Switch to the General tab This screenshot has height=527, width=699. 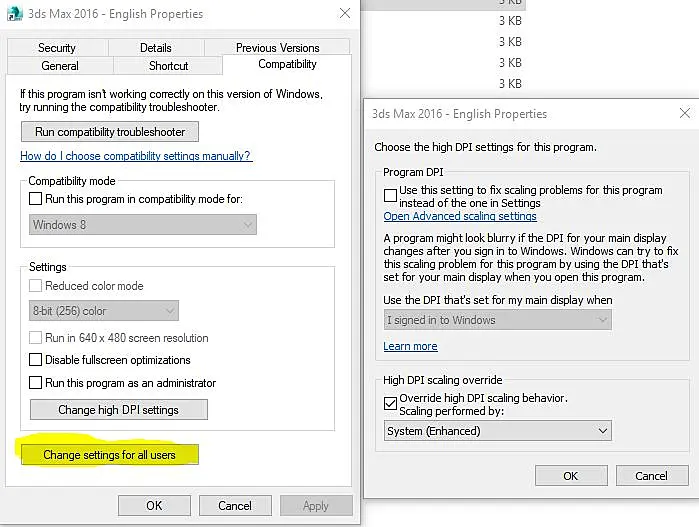click(60, 66)
